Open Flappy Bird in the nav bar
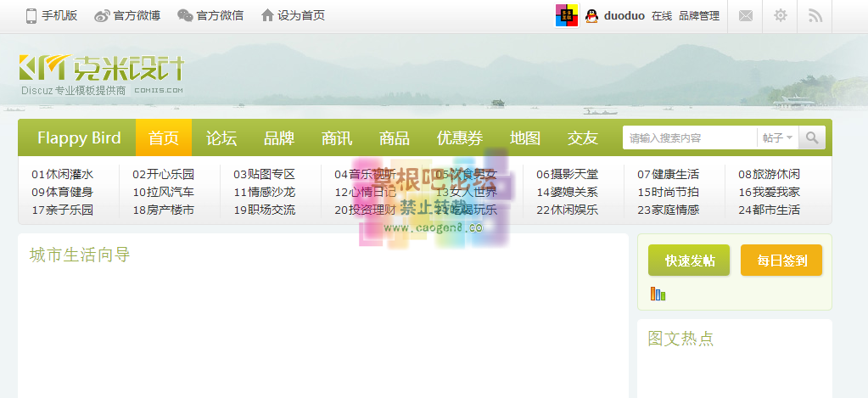 (x=79, y=137)
